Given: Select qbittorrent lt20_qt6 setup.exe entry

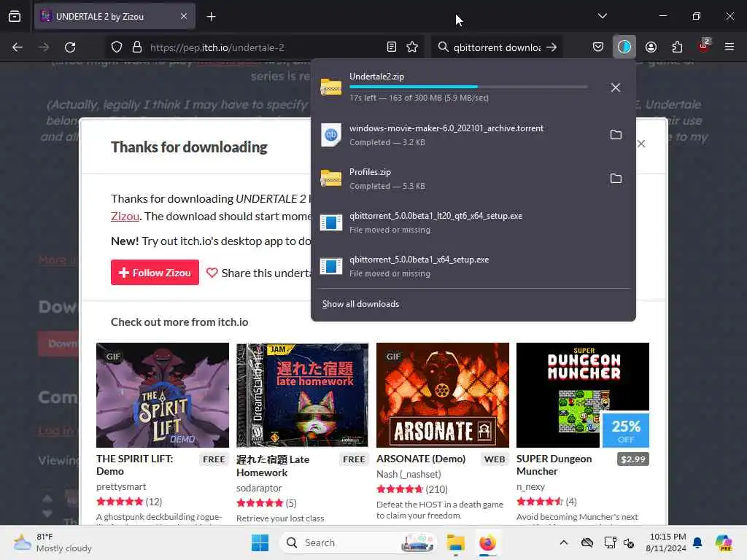Looking at the screenshot, I should (x=473, y=222).
